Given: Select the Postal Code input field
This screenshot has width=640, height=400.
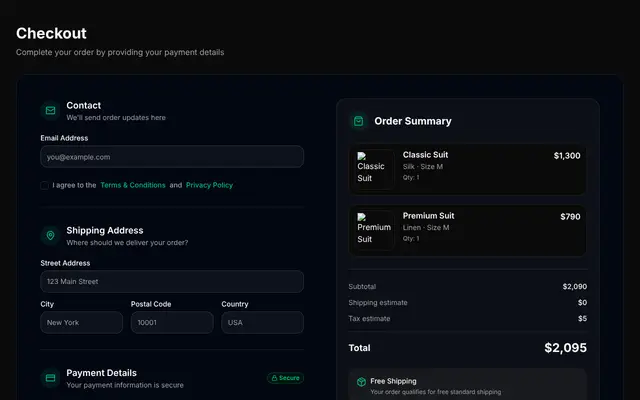Looking at the screenshot, I should (172, 322).
